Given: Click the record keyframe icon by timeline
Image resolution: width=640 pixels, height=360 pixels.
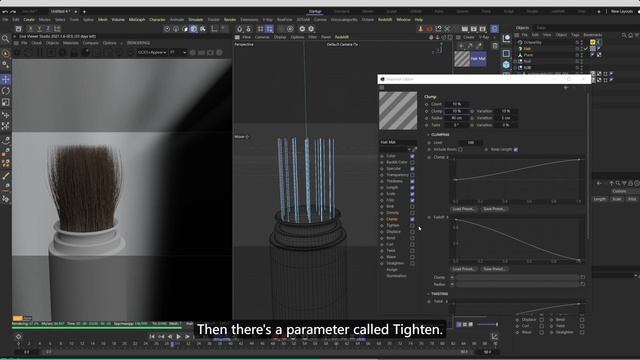Looking at the screenshot, I should pos(18,337).
